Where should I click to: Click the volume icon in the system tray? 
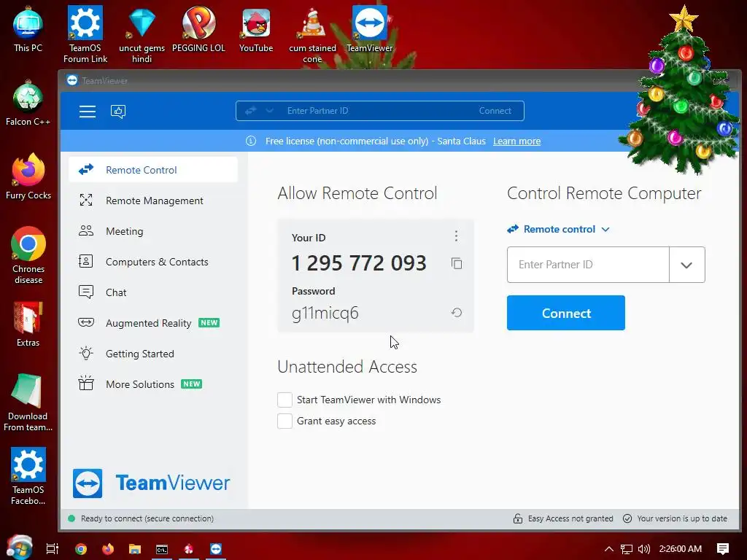pyautogui.click(x=643, y=549)
